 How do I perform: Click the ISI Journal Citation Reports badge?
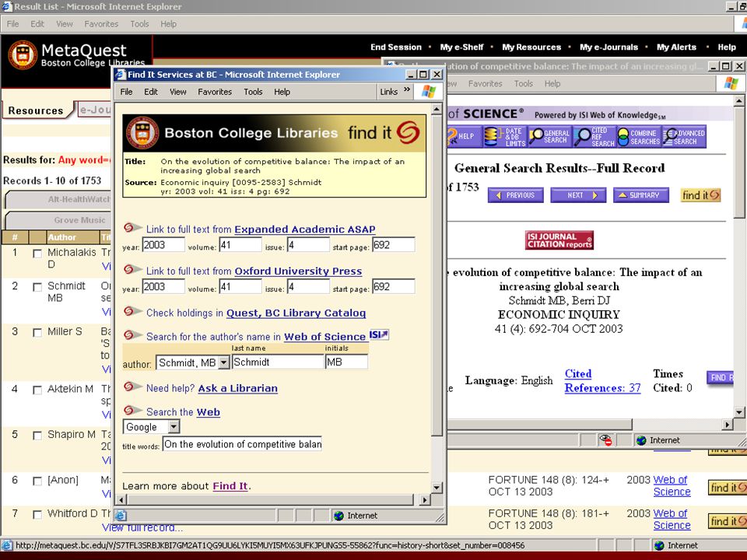(559, 240)
